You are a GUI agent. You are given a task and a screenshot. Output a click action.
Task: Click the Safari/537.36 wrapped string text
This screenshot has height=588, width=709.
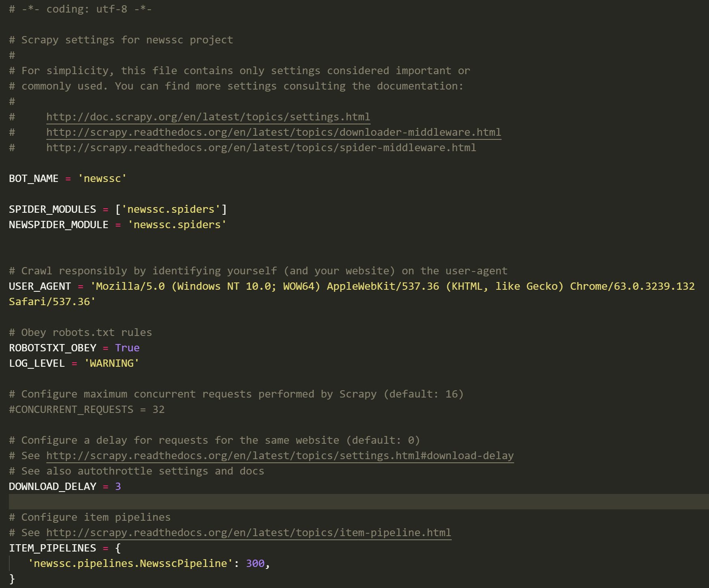coord(52,302)
